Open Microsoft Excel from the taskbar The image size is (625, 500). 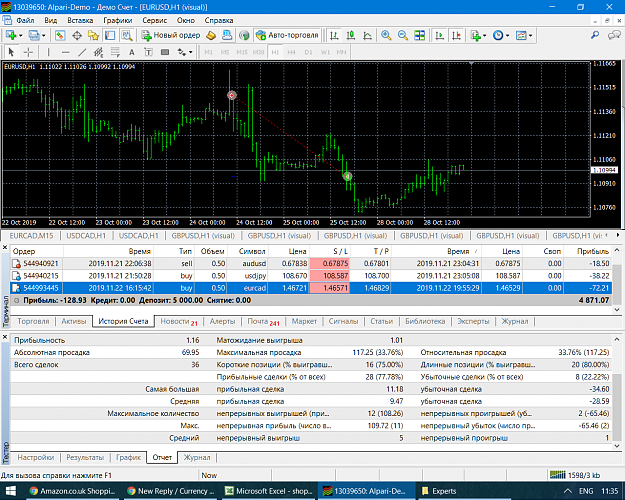pos(269,491)
